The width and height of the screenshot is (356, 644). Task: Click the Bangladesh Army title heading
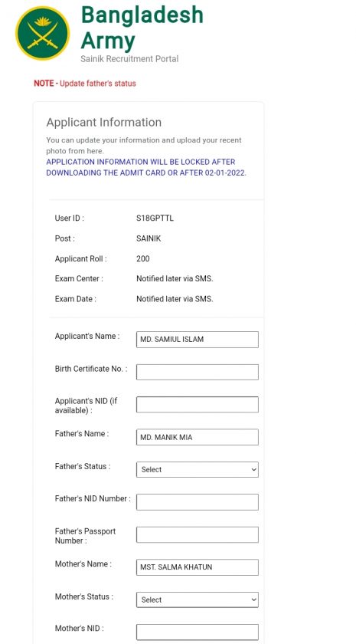click(142, 27)
